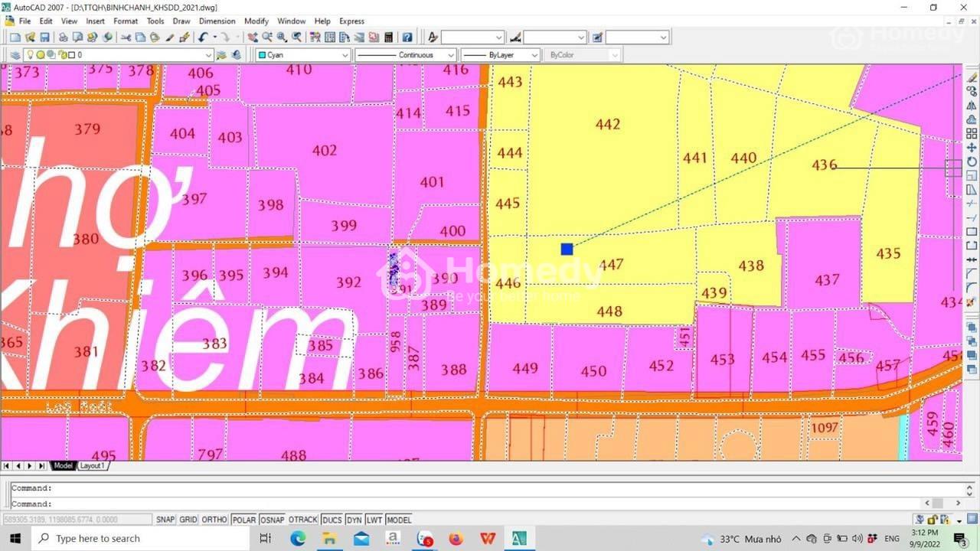Toggle LWT lineweight display
This screenshot has height=551, width=980.
pos(374,520)
